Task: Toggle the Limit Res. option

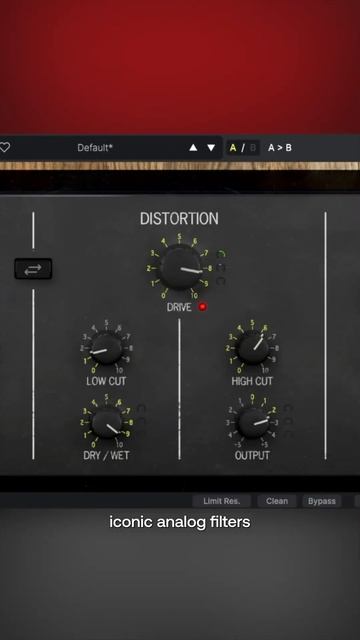Action: tap(221, 501)
